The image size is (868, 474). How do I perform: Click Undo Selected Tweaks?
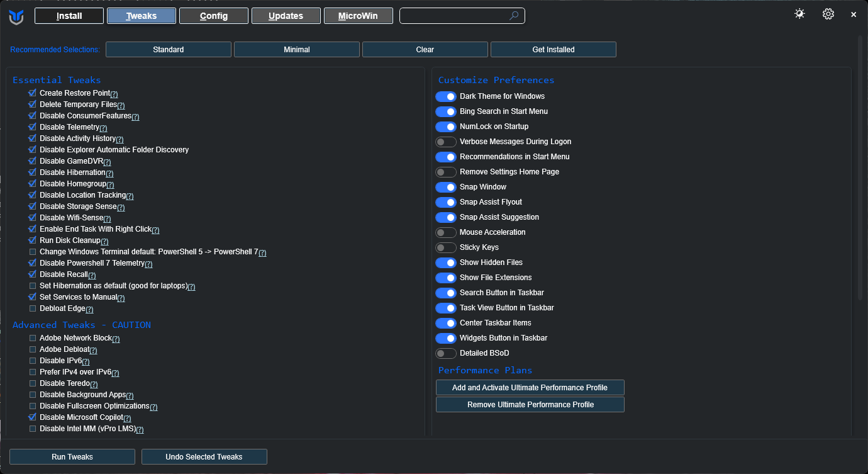(x=204, y=456)
